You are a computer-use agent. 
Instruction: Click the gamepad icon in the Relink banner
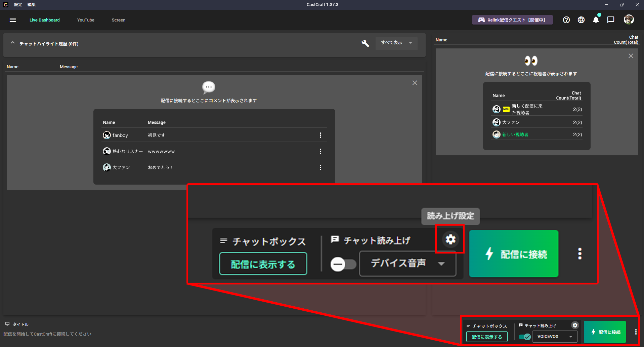pos(481,20)
